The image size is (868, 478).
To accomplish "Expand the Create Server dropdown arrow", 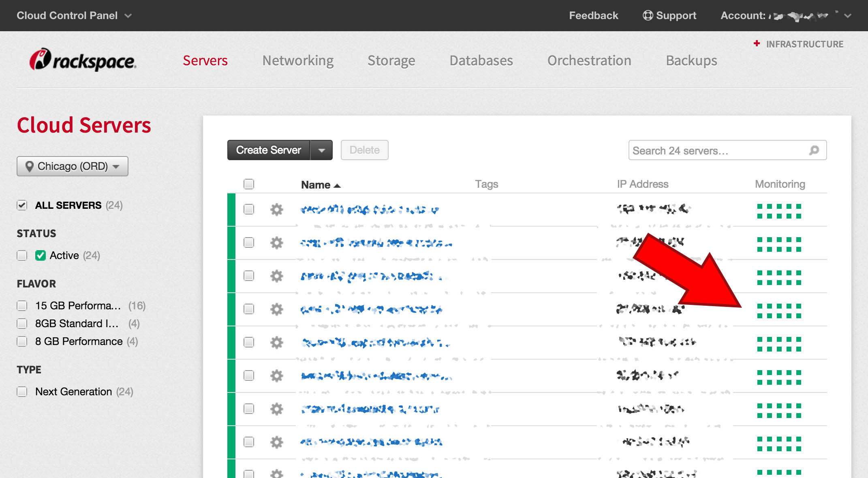I will (321, 150).
